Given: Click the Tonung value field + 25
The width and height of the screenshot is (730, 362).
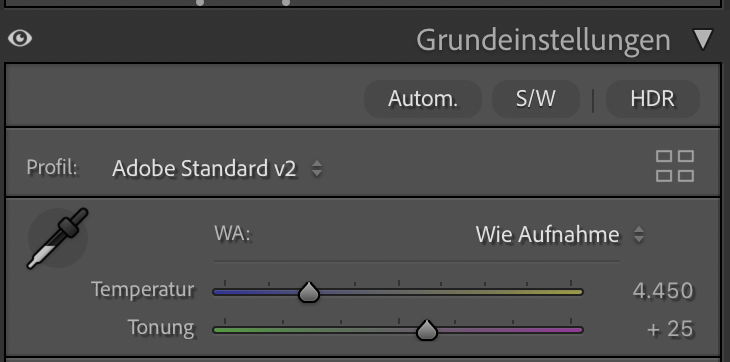Looking at the screenshot, I should [x=670, y=329].
